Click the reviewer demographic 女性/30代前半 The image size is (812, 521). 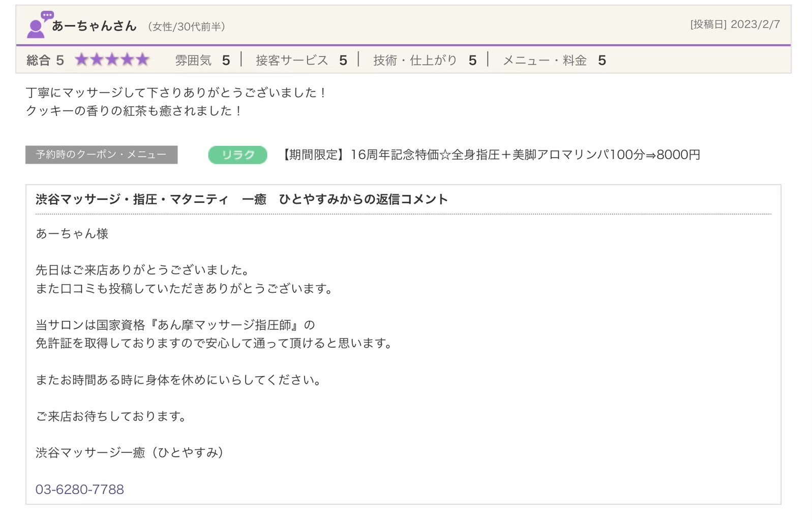(x=186, y=26)
